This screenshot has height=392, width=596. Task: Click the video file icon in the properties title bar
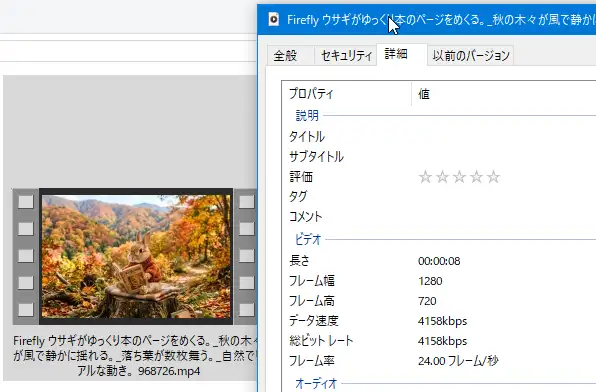click(274, 19)
